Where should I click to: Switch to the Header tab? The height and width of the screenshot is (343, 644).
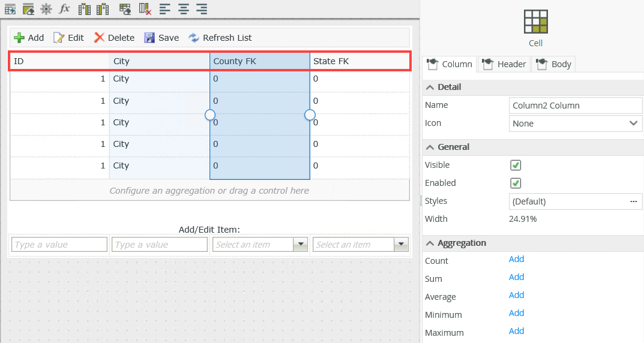coord(504,64)
